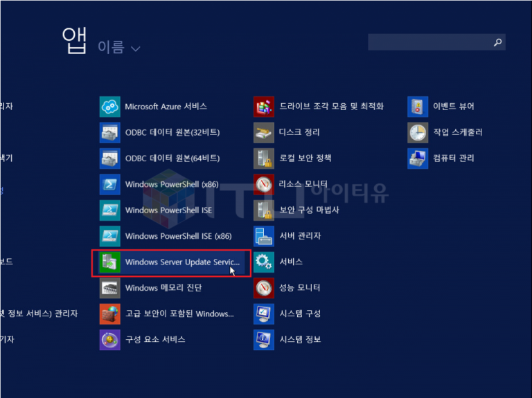Open 컴퓨터 관리 label
This screenshot has width=532, height=398.
click(454, 158)
